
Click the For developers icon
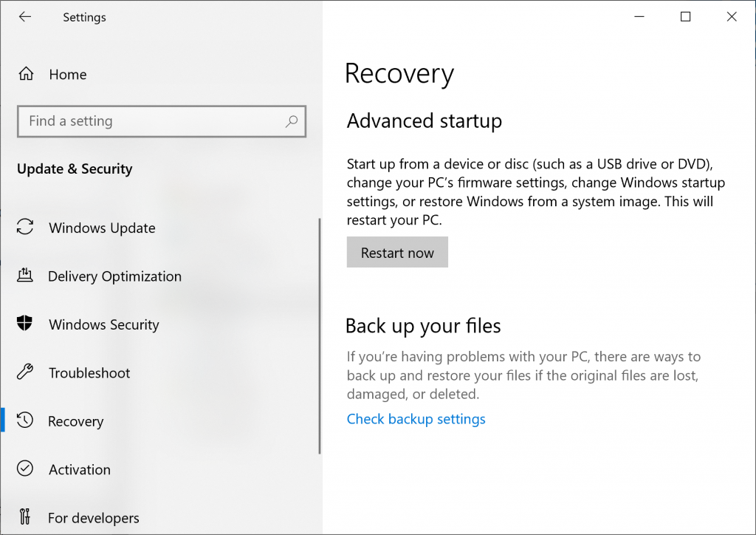click(x=25, y=517)
